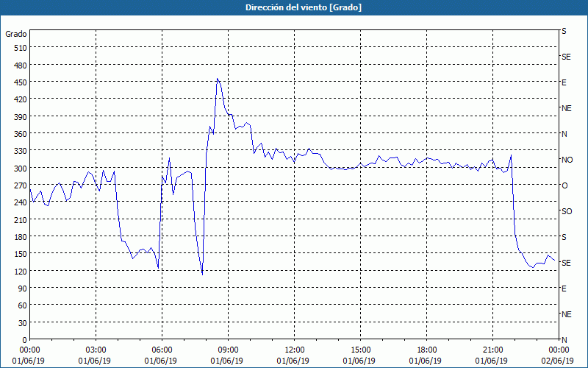Select the 30 degree axis label
This screenshot has height=368, width=588.
23,323
